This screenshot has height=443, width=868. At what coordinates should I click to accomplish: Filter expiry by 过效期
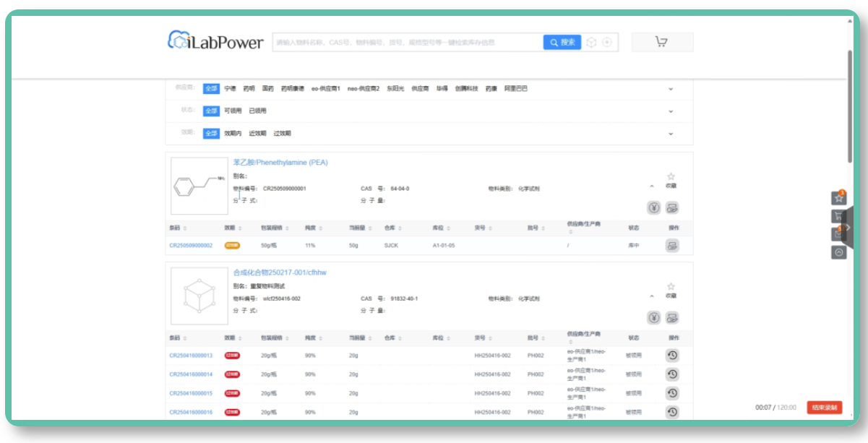[283, 133]
